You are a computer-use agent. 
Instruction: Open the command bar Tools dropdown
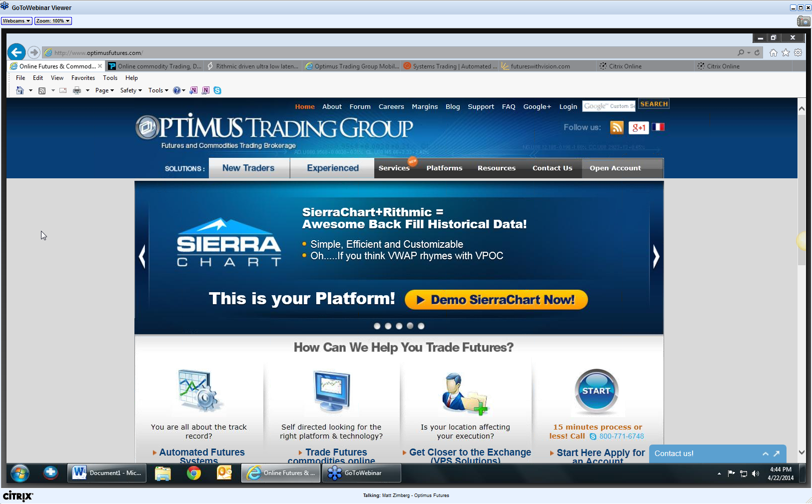(158, 90)
